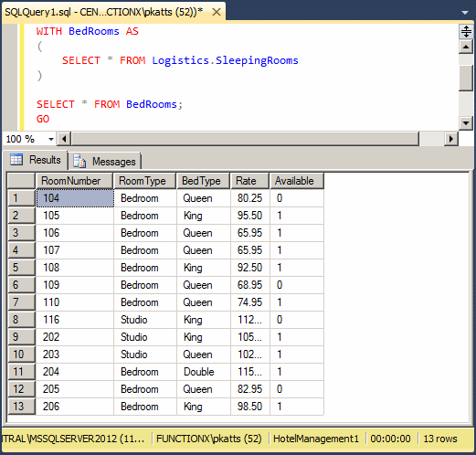Select the cell containing room 104
Viewport: 476px width, 455px height.
(75, 198)
